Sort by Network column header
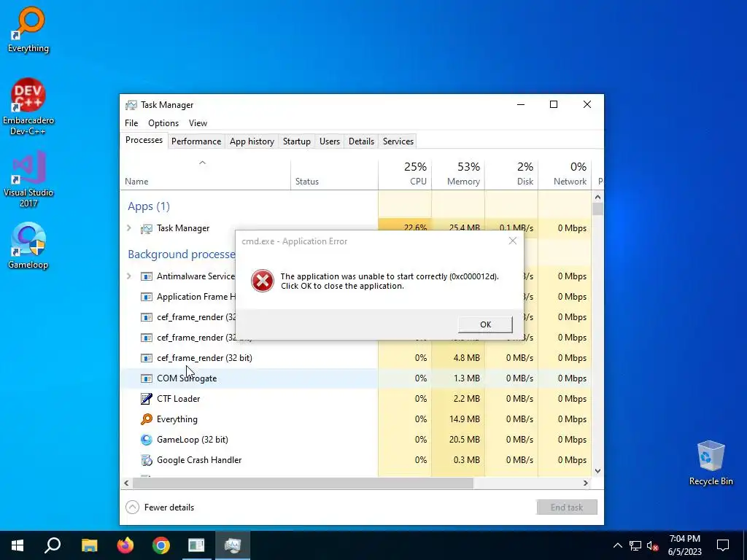 coord(565,174)
